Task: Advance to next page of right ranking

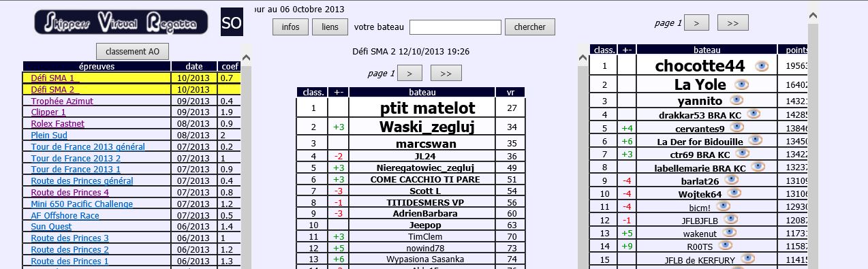Action: (696, 22)
